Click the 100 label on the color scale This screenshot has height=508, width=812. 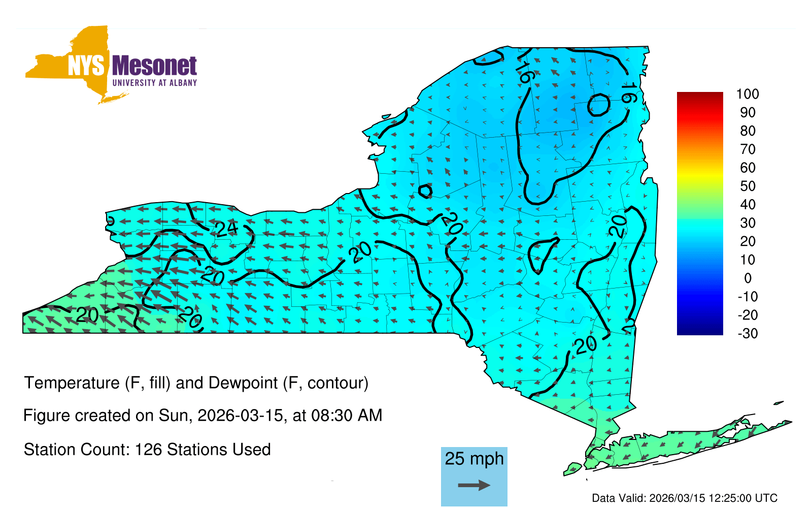[x=748, y=94]
